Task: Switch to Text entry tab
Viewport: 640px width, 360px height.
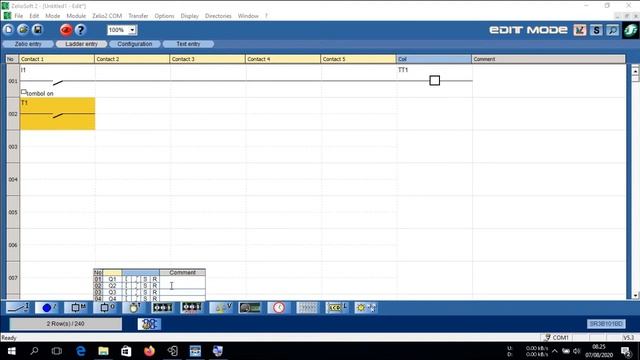Action: pyautogui.click(x=188, y=44)
